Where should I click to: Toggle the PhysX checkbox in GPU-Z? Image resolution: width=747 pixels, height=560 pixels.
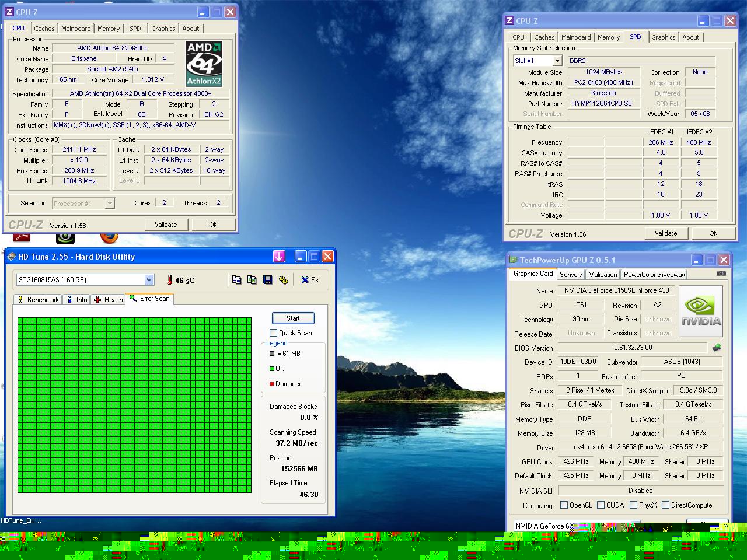click(x=633, y=505)
